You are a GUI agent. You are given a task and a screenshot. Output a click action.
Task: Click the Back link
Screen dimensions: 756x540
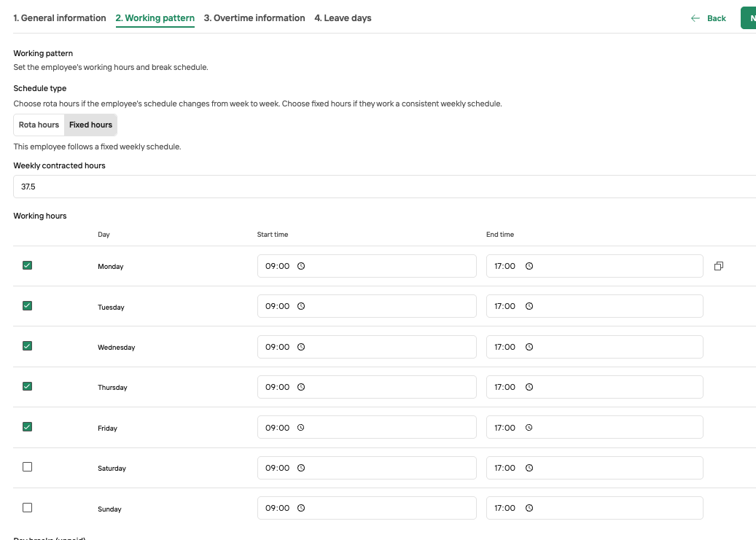[716, 18]
